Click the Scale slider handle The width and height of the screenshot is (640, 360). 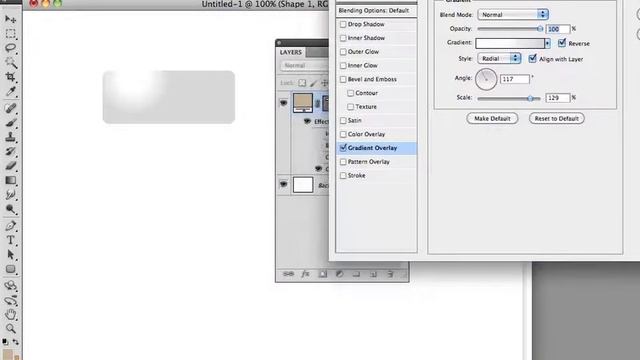pos(530,98)
